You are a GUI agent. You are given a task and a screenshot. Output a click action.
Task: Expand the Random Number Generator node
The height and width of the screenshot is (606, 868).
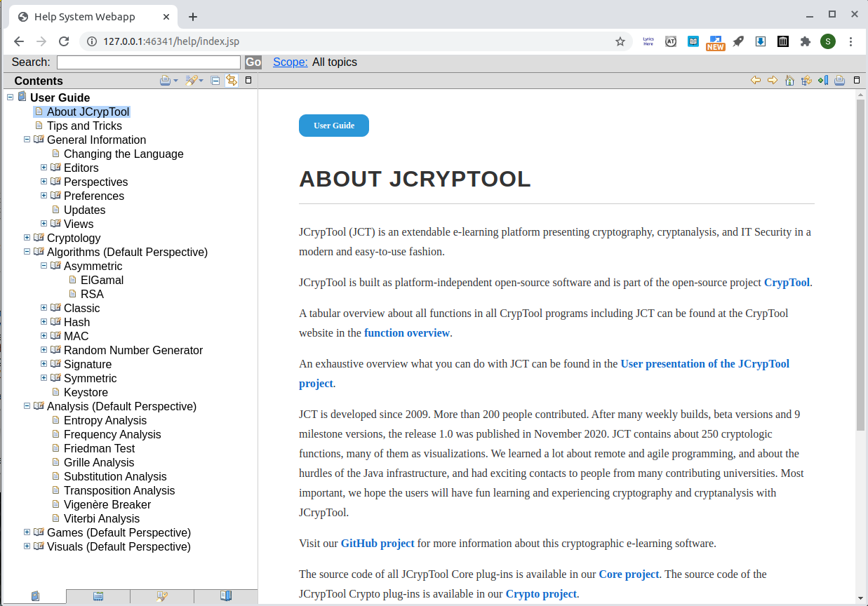44,349
